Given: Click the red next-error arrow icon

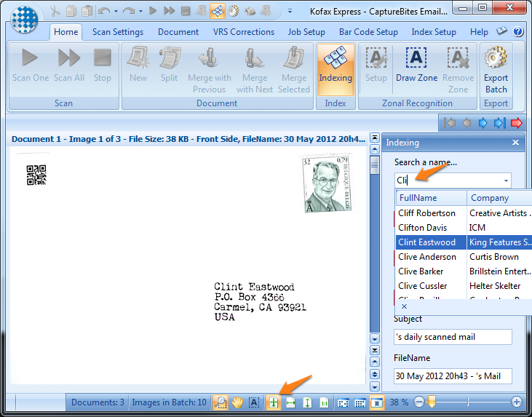Looking at the screenshot, I should tap(517, 123).
